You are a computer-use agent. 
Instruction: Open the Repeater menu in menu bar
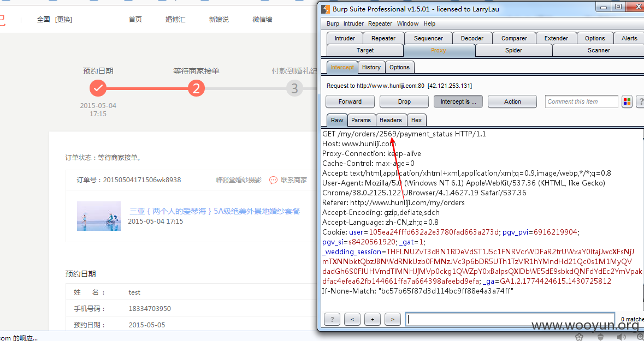[380, 23]
